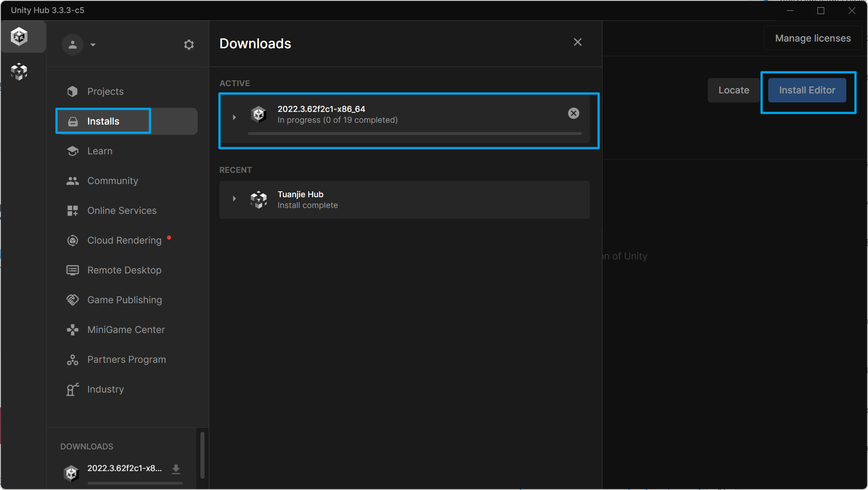The height and width of the screenshot is (490, 868).
Task: Click the Install Editor button
Action: [807, 90]
